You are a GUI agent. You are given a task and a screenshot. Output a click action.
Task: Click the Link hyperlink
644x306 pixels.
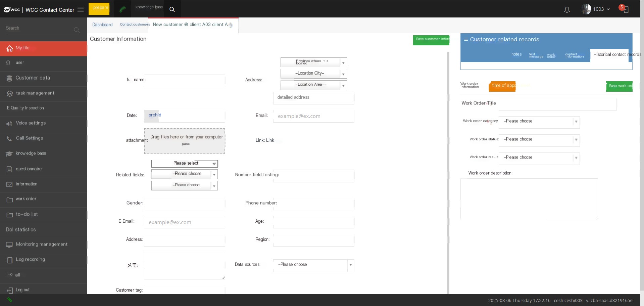coord(270,140)
